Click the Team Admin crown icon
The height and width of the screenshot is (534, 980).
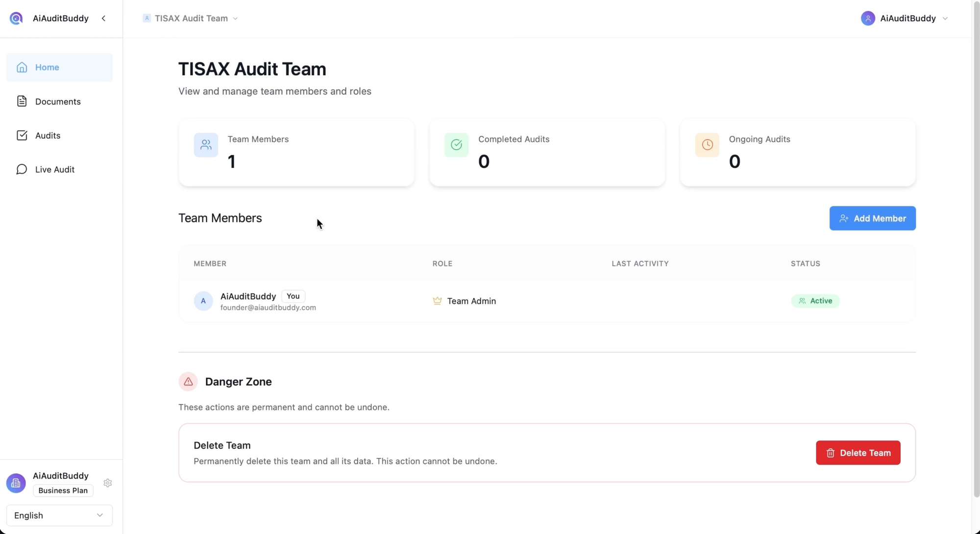pos(437,301)
